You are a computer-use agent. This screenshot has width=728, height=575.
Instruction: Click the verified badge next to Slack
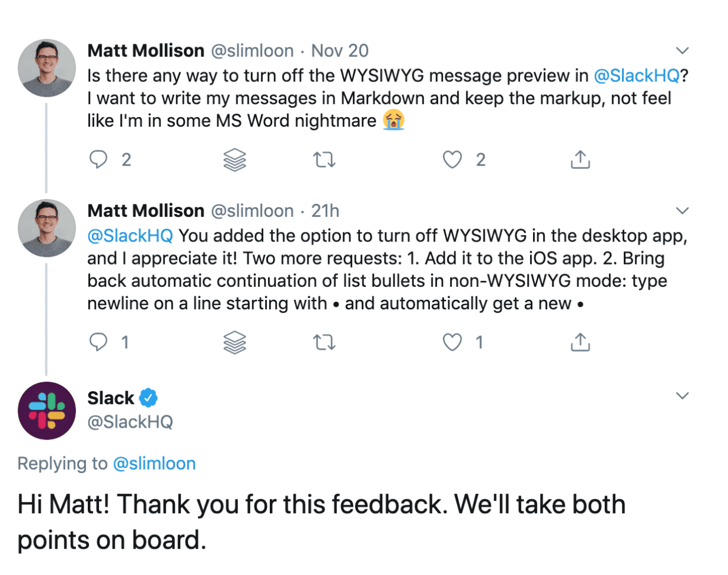tap(150, 398)
